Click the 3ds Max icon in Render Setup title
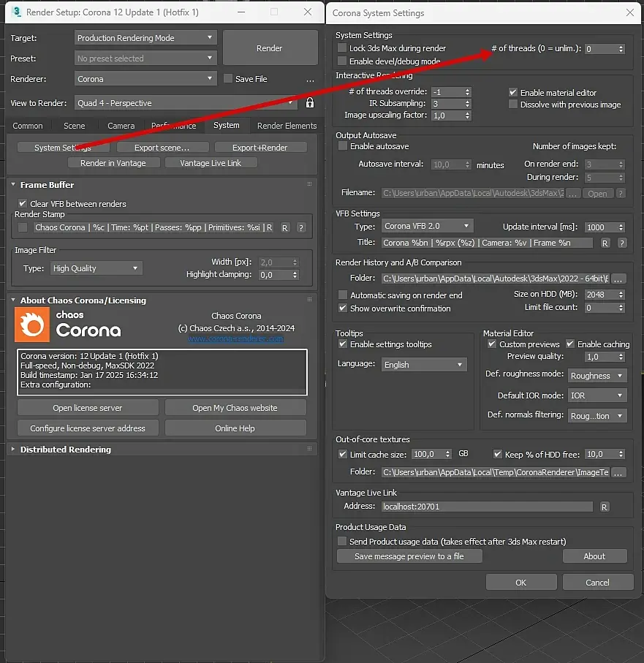The width and height of the screenshot is (644, 663). (x=16, y=12)
